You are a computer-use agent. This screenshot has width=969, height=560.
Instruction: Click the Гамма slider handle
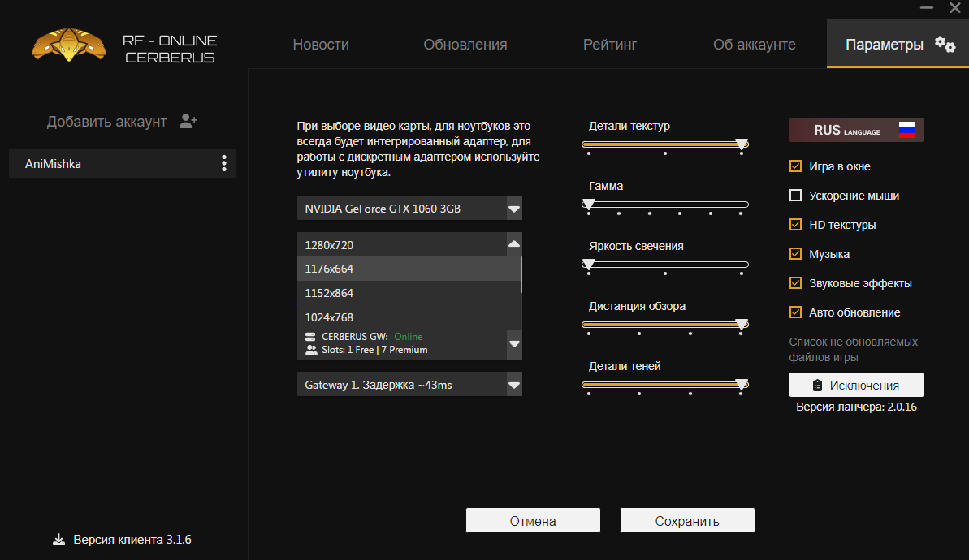589,205
